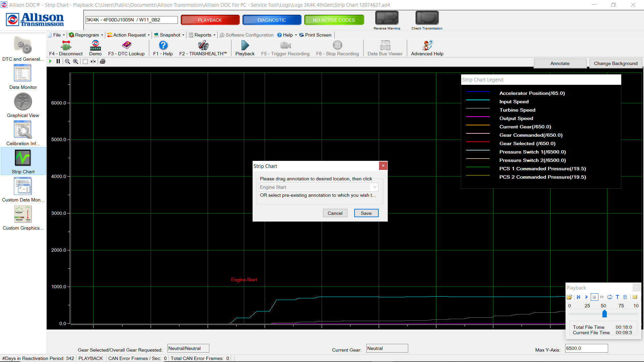Open the Data Bus Viewer

(x=385, y=47)
